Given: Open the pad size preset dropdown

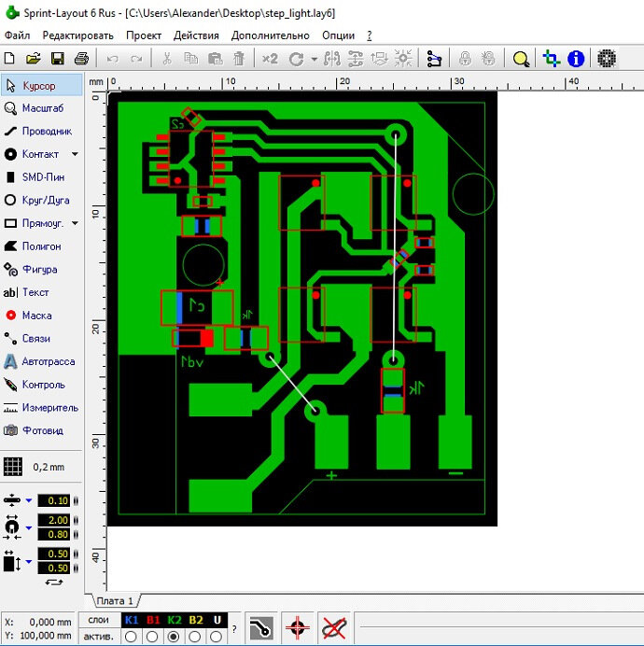Looking at the screenshot, I should (x=28, y=527).
